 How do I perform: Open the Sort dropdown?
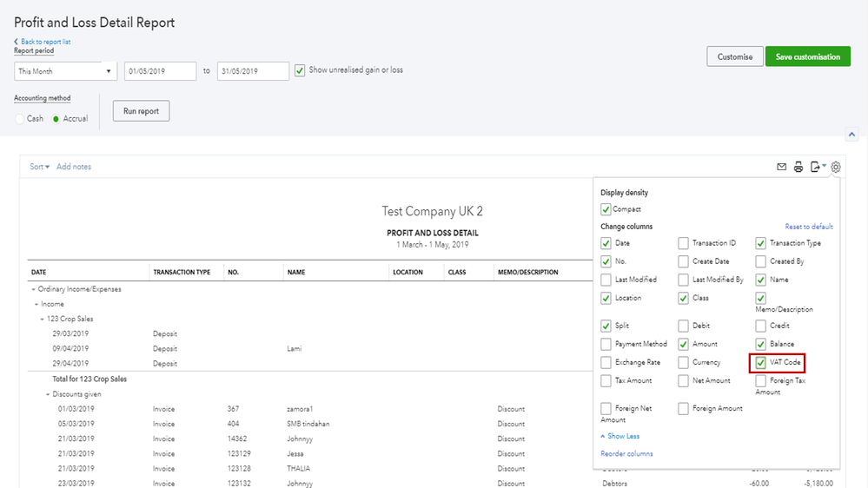tap(40, 167)
